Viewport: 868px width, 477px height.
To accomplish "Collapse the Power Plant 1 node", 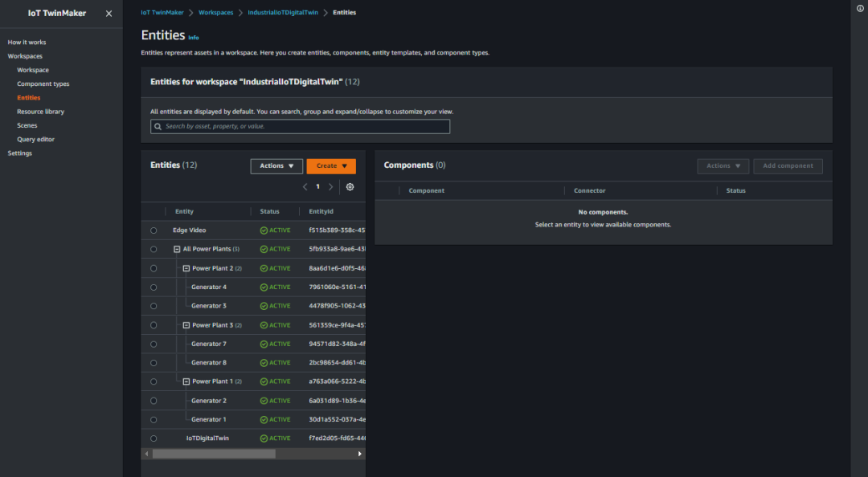I will (186, 381).
